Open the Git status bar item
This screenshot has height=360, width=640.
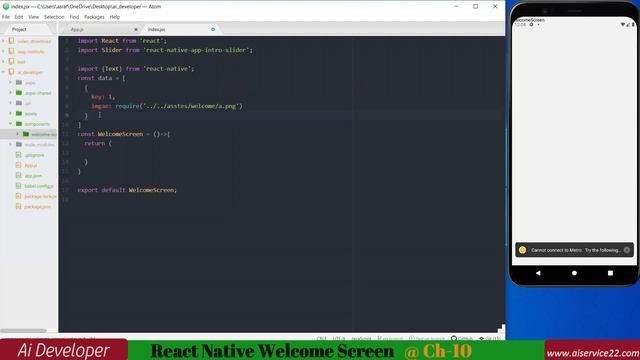tap(489, 338)
